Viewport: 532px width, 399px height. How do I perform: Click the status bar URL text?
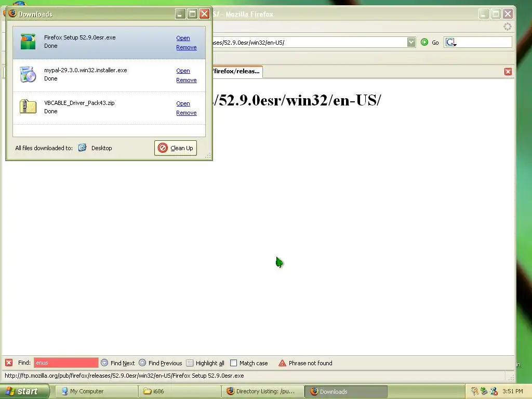[x=124, y=376]
